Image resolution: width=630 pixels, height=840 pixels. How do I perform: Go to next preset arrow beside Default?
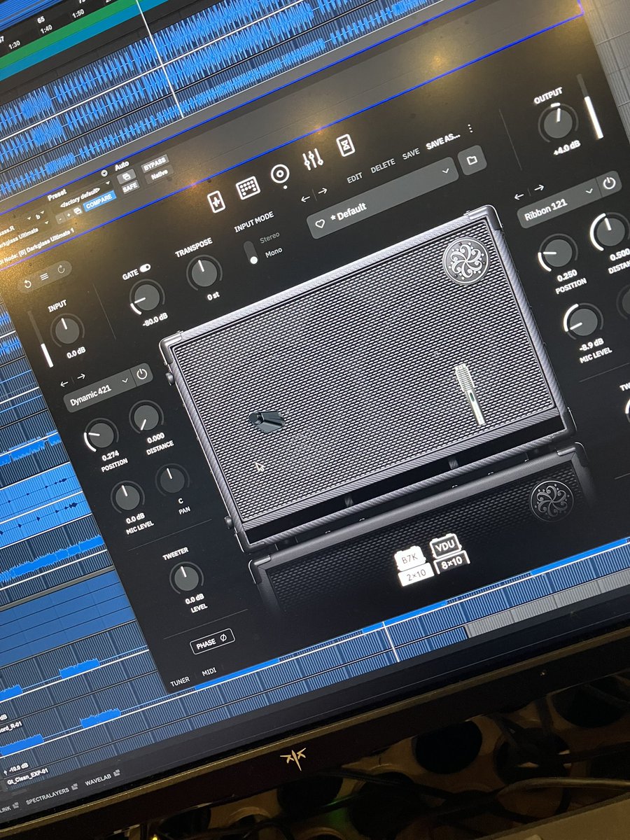coord(322,191)
